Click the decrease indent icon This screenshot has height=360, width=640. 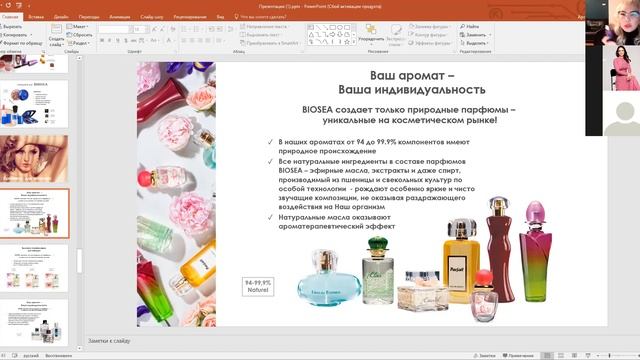coord(211,29)
